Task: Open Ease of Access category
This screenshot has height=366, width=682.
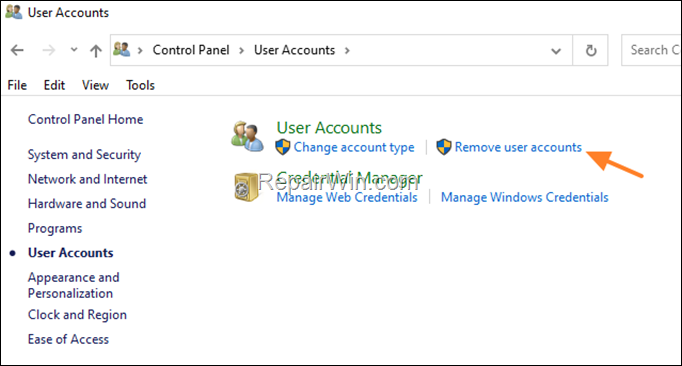Action: point(68,339)
